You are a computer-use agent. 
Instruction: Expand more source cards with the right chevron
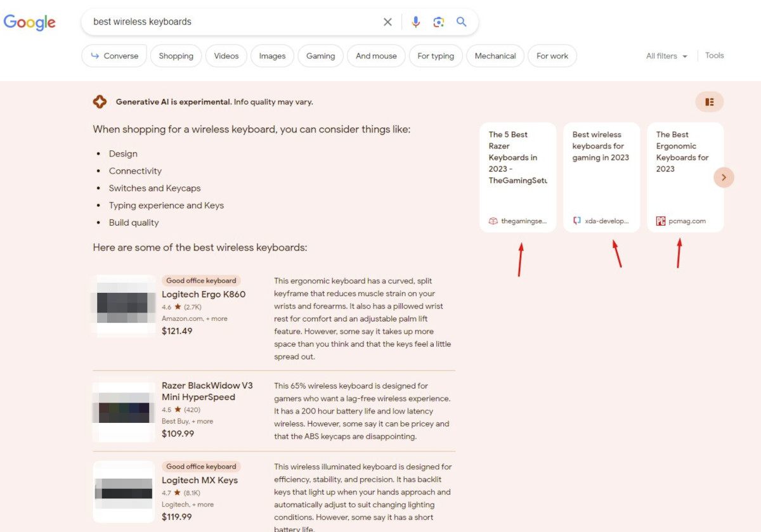pos(724,177)
